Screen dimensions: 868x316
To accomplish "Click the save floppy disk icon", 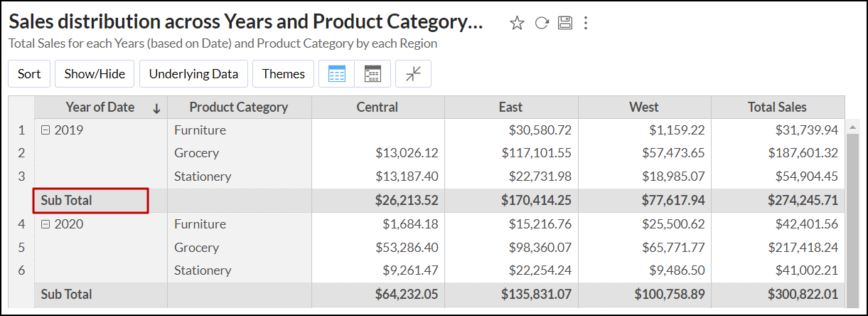I will point(565,23).
